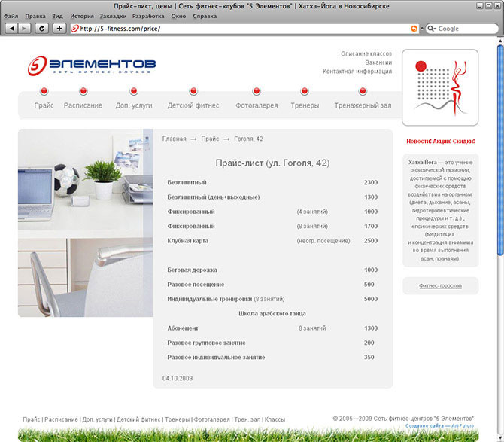
Task: Click the browser Back arrow button
Action: point(11,29)
